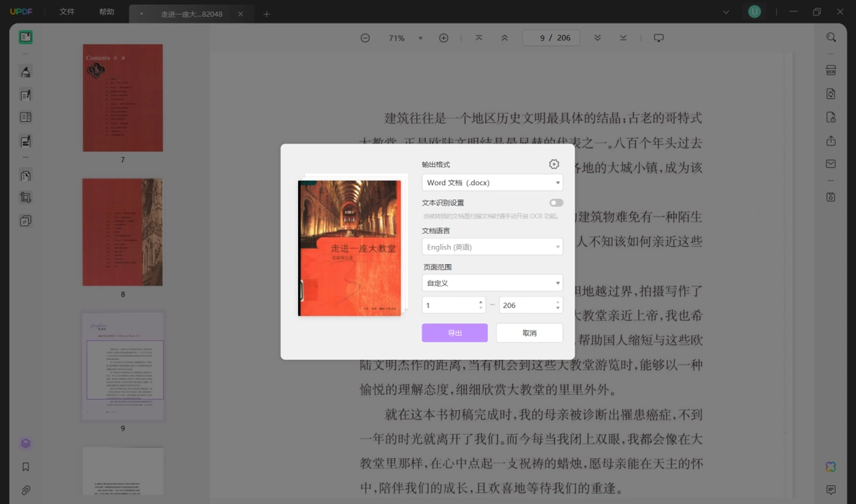Expand the 输出格式 Word 文档 dropdown
Screen dimensions: 856x504
click(x=492, y=182)
